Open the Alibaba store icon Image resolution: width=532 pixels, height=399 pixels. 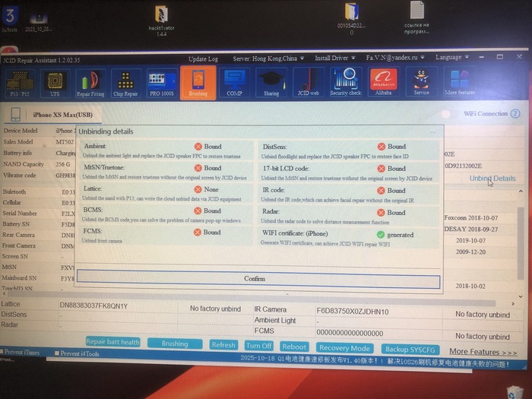coord(383,83)
